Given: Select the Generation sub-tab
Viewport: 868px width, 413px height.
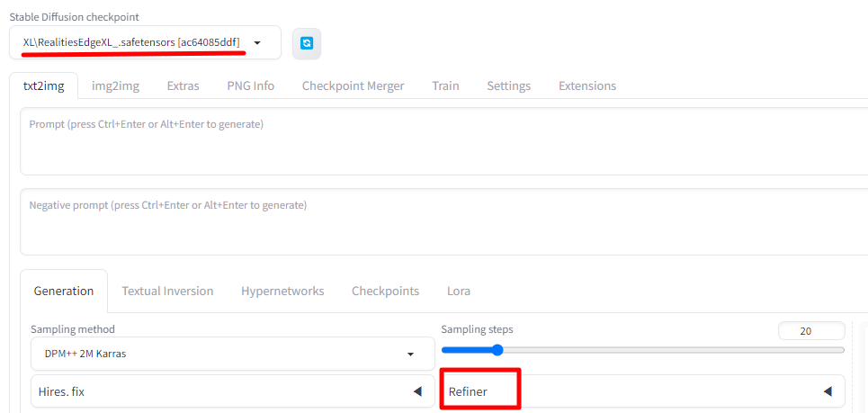Looking at the screenshot, I should pyautogui.click(x=64, y=291).
